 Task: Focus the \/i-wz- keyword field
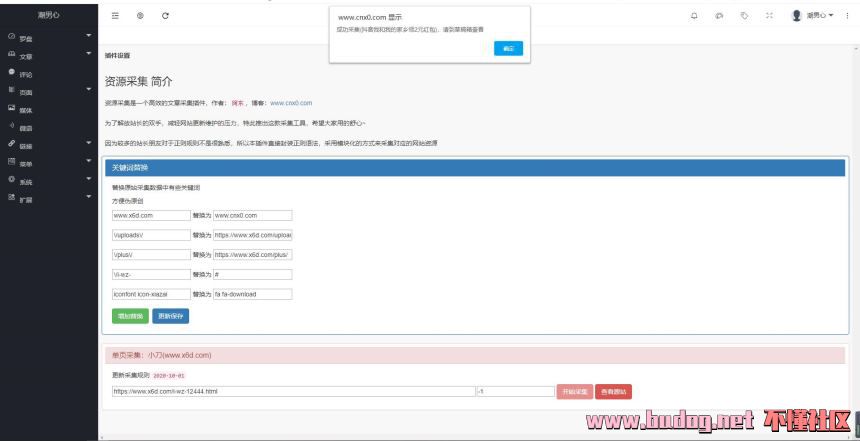tap(151, 275)
